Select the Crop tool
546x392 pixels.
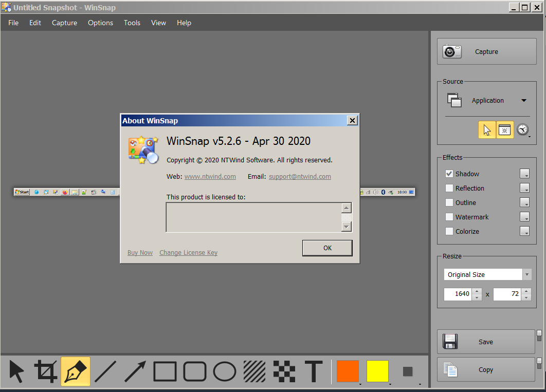pyautogui.click(x=46, y=371)
